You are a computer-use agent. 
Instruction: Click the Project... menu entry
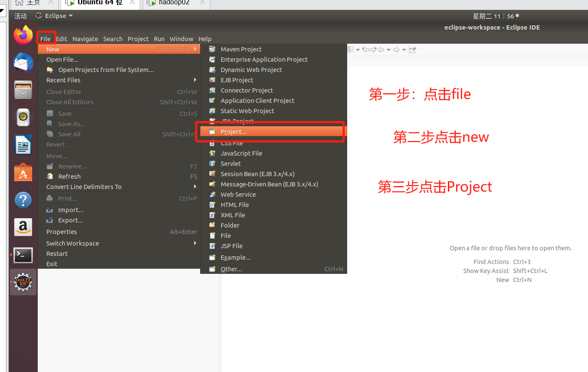point(273,132)
